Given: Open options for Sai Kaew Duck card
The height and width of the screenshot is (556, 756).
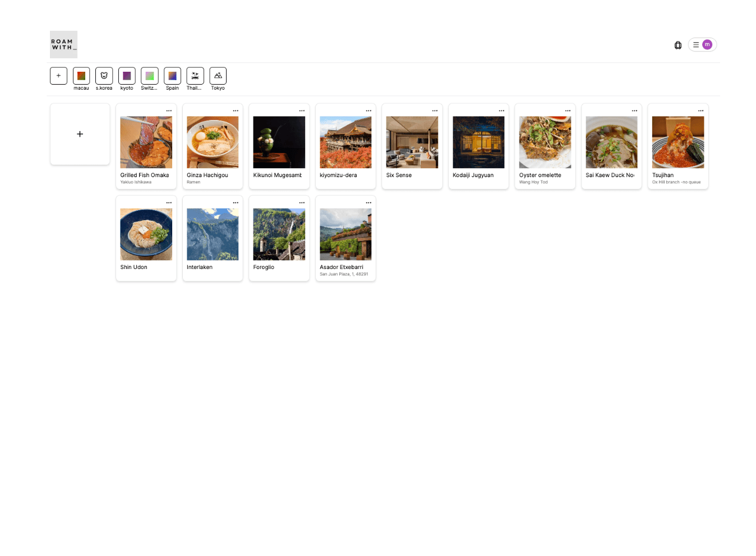Looking at the screenshot, I should [634, 111].
